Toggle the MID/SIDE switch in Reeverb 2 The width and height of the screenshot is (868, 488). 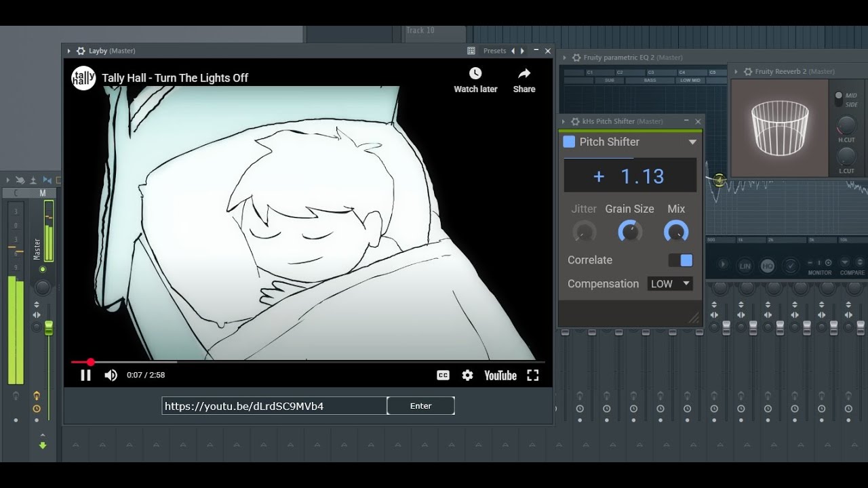839,100
